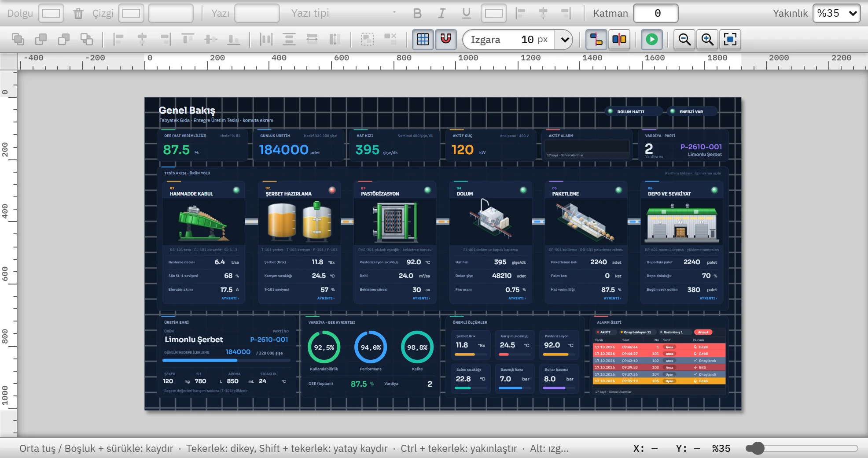Toggle the center alignment guides button

tap(619, 39)
